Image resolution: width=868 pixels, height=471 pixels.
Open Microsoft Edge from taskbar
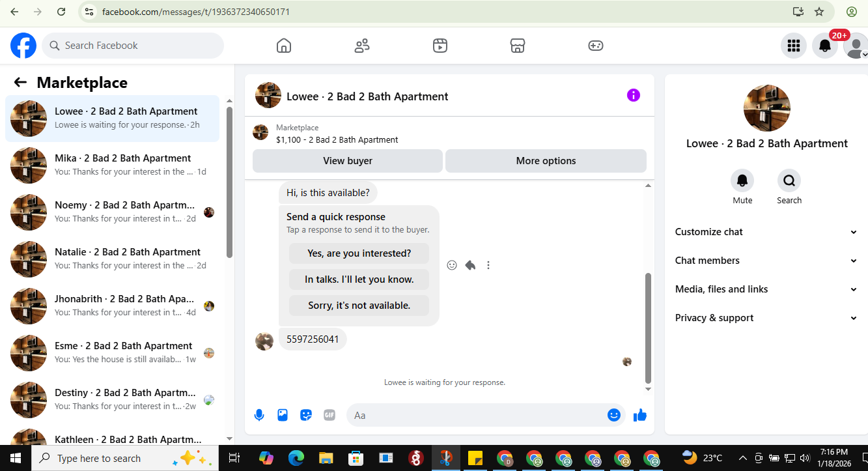296,458
